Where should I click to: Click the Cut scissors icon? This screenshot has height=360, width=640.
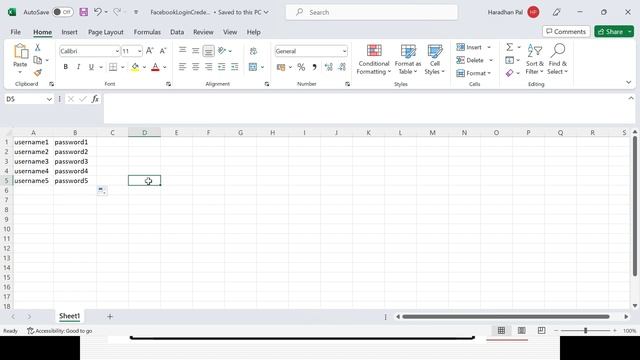(38, 47)
